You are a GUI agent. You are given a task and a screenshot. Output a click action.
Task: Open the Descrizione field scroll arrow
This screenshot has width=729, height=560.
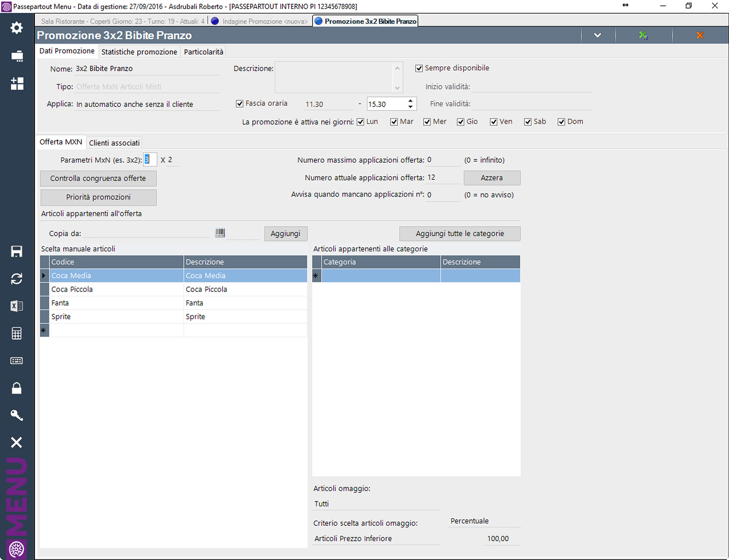pyautogui.click(x=397, y=68)
